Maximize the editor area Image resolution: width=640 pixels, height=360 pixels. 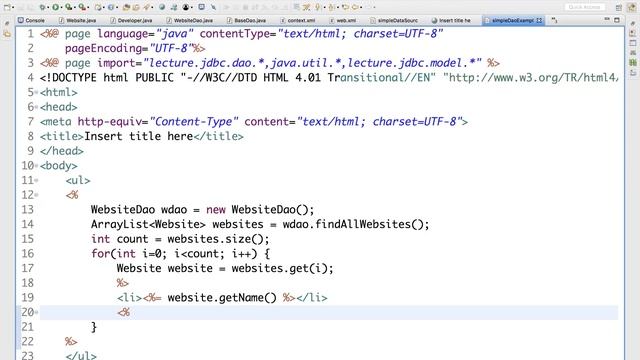pos(617,20)
